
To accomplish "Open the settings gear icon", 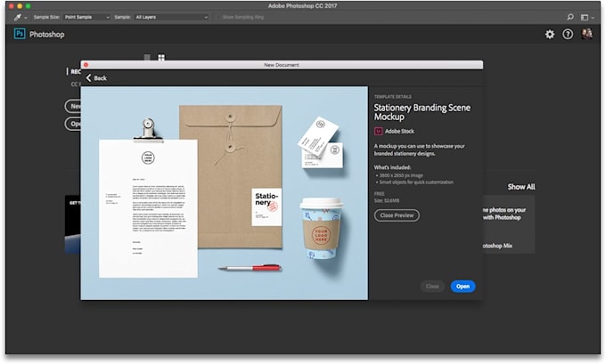I will click(550, 35).
